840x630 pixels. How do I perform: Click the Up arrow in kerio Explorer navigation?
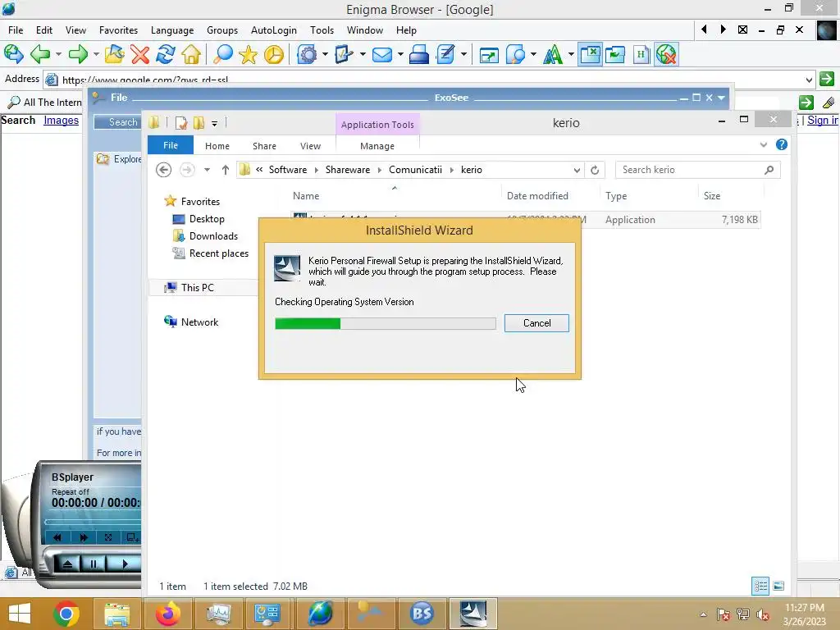[226, 170]
